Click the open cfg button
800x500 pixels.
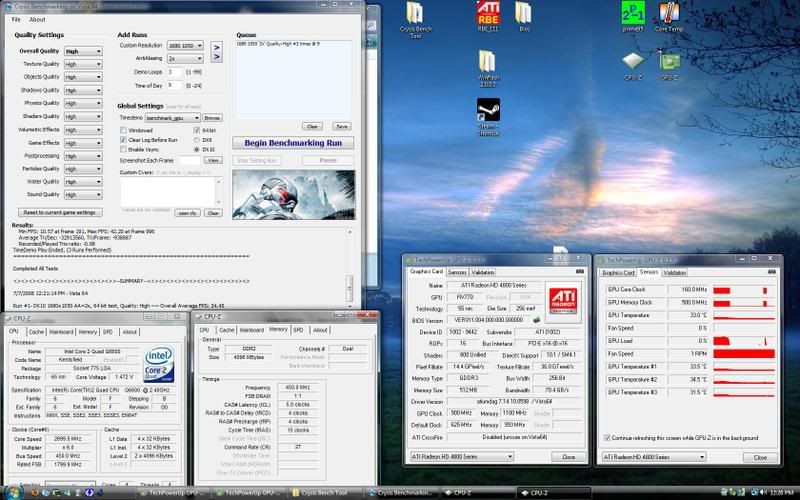tap(187, 213)
